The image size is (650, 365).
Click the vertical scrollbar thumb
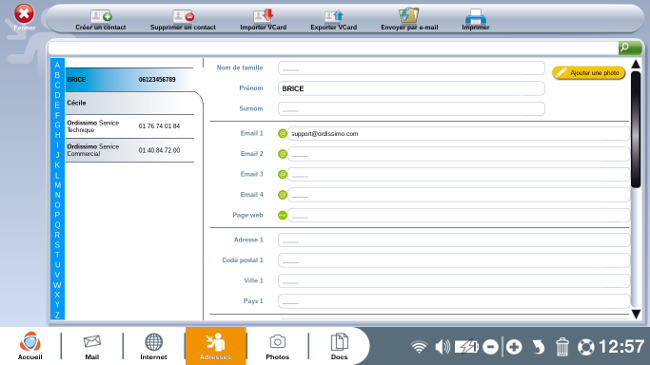click(x=636, y=129)
